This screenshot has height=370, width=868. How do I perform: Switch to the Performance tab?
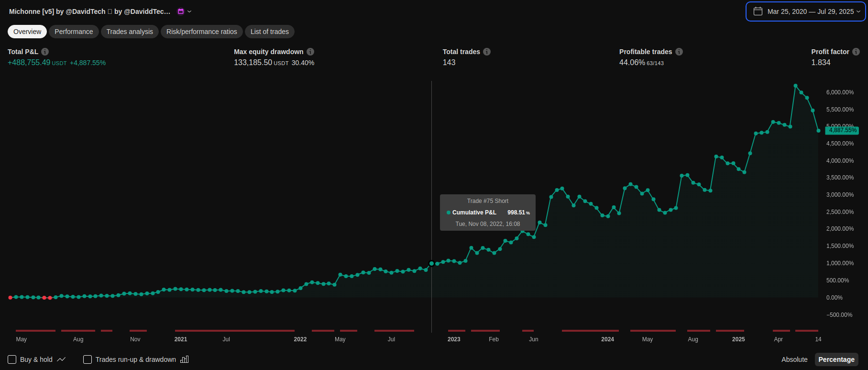pyautogui.click(x=74, y=32)
